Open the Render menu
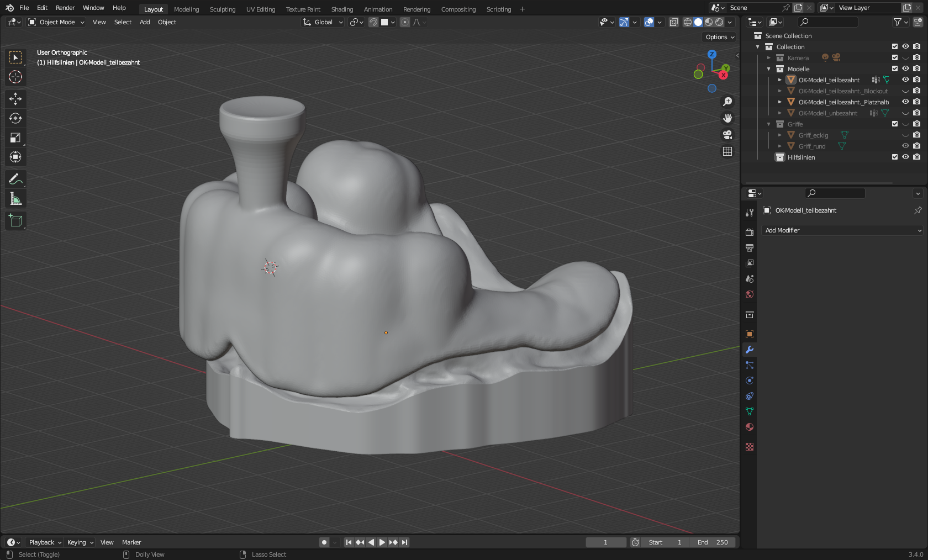Image resolution: width=928 pixels, height=560 pixels. click(x=65, y=8)
